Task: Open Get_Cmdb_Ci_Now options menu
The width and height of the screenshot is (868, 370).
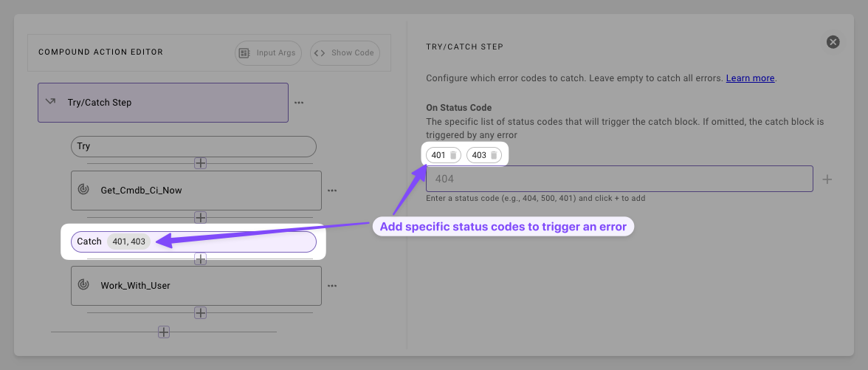Action: pyautogui.click(x=332, y=191)
